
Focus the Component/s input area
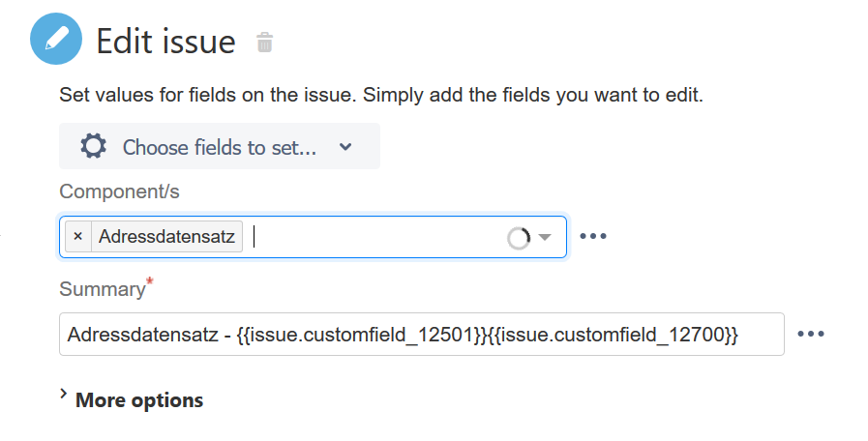coord(377,237)
